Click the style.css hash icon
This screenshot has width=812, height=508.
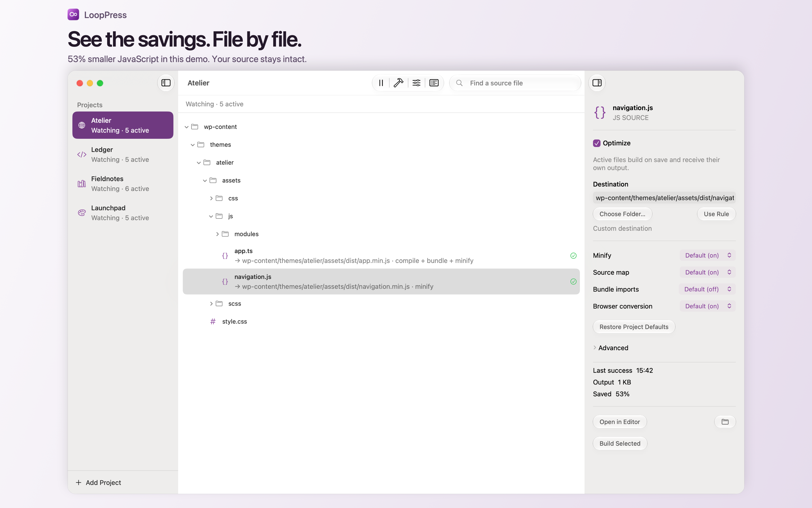[x=213, y=321]
